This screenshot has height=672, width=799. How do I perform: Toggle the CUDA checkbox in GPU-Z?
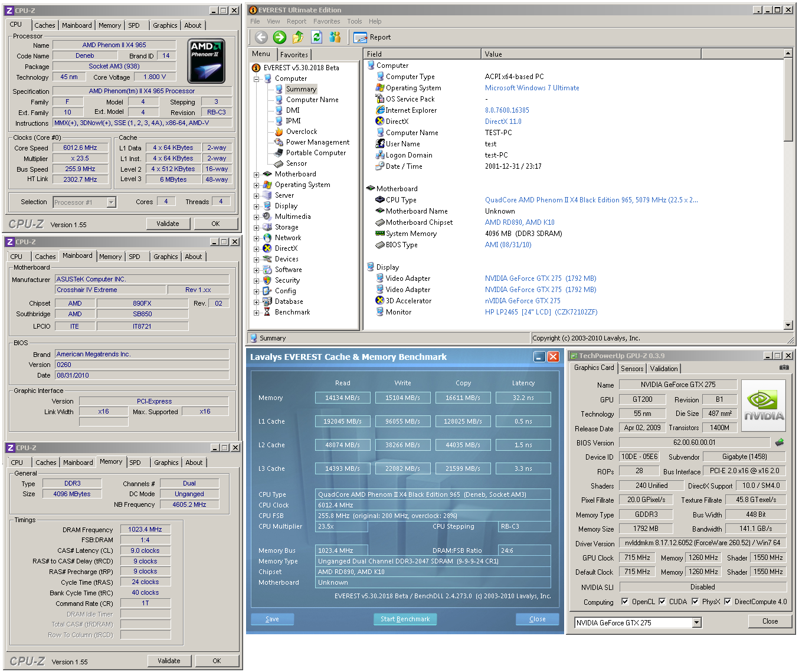click(x=662, y=602)
